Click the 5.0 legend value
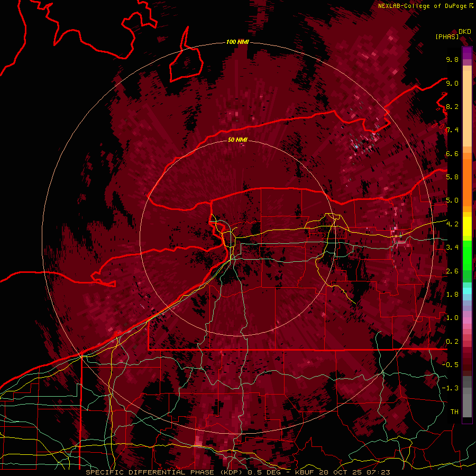 coord(452,200)
